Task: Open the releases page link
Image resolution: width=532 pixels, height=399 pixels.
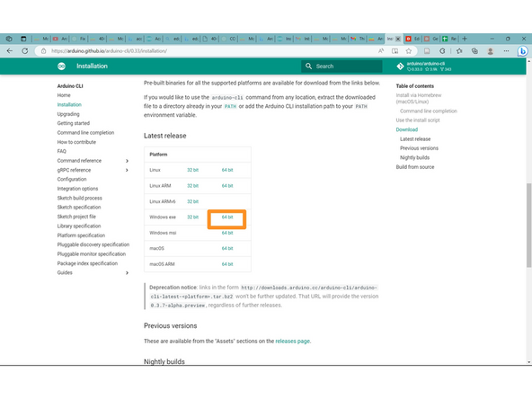Action: [x=292, y=341]
